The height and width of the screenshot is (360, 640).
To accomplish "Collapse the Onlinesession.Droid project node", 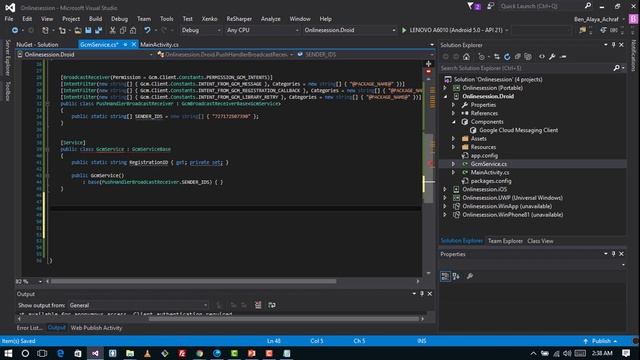I will pos(445,97).
